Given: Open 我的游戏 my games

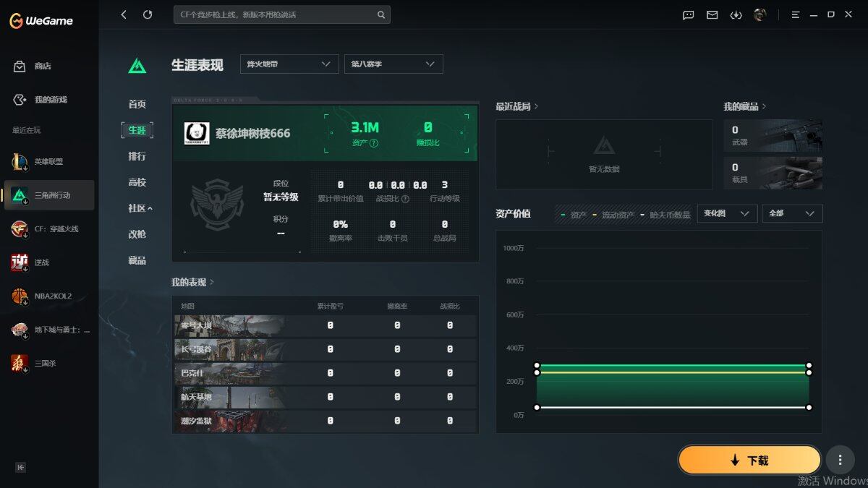Looking at the screenshot, I should 49,100.
